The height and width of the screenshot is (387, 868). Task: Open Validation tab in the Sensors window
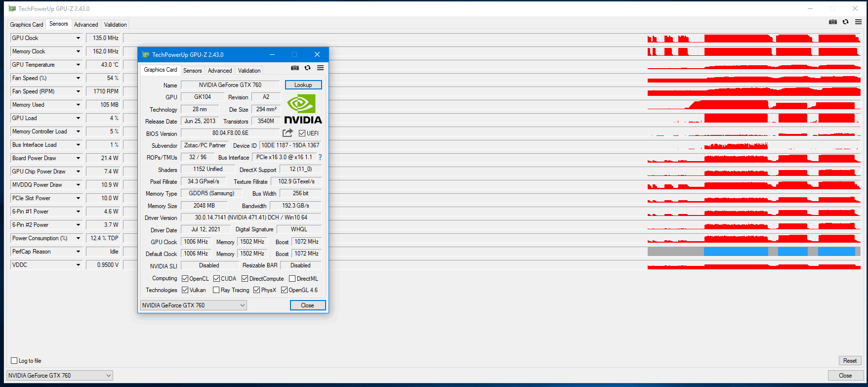[x=116, y=25]
